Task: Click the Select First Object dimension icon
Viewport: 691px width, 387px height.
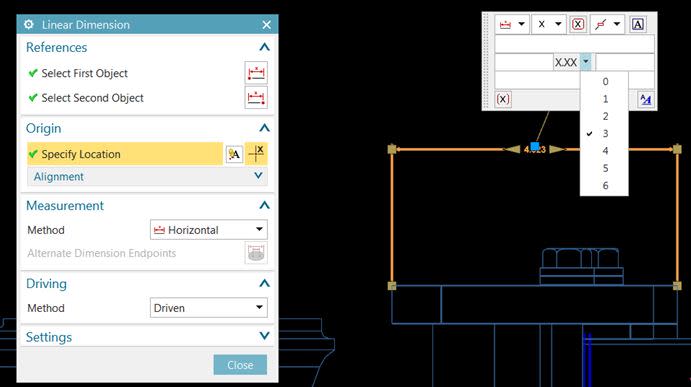Action: pyautogui.click(x=256, y=73)
